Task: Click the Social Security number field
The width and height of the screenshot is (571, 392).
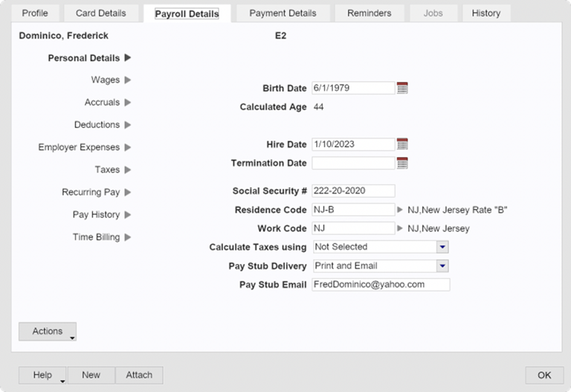Action: [x=353, y=191]
